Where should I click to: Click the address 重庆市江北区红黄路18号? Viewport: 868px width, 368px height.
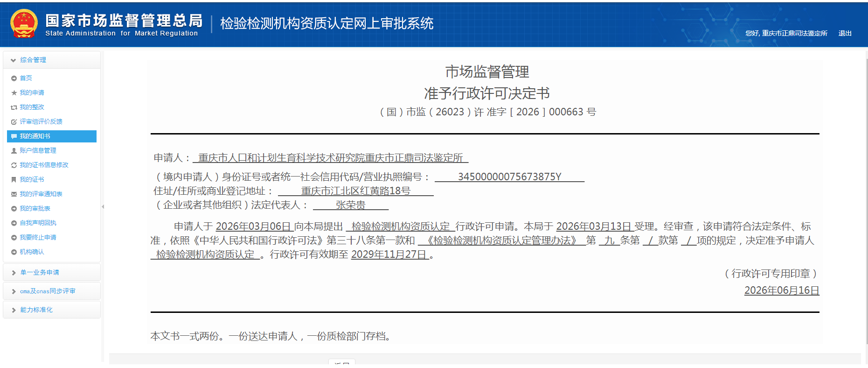pyautogui.click(x=355, y=191)
